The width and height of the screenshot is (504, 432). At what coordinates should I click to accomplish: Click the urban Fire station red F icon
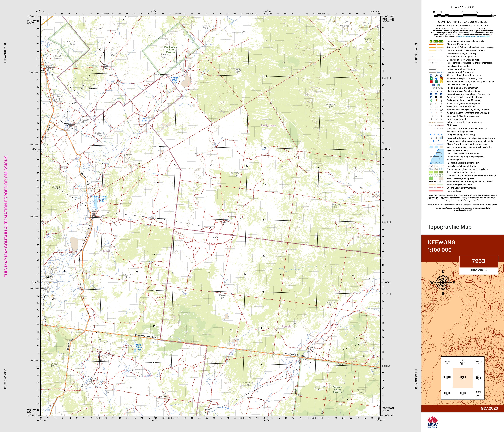[431, 82]
